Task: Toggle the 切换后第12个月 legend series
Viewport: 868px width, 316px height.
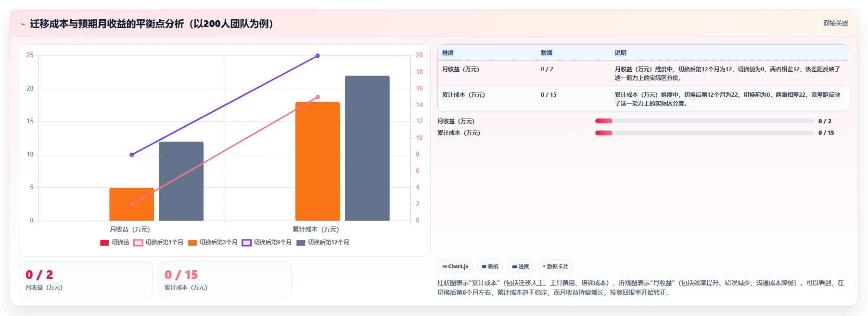Action: [x=322, y=242]
